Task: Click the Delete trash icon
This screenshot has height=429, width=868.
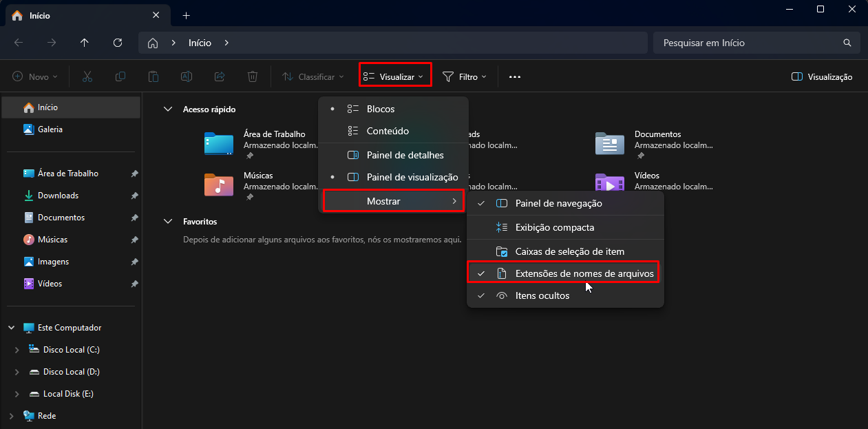Action: pos(252,76)
